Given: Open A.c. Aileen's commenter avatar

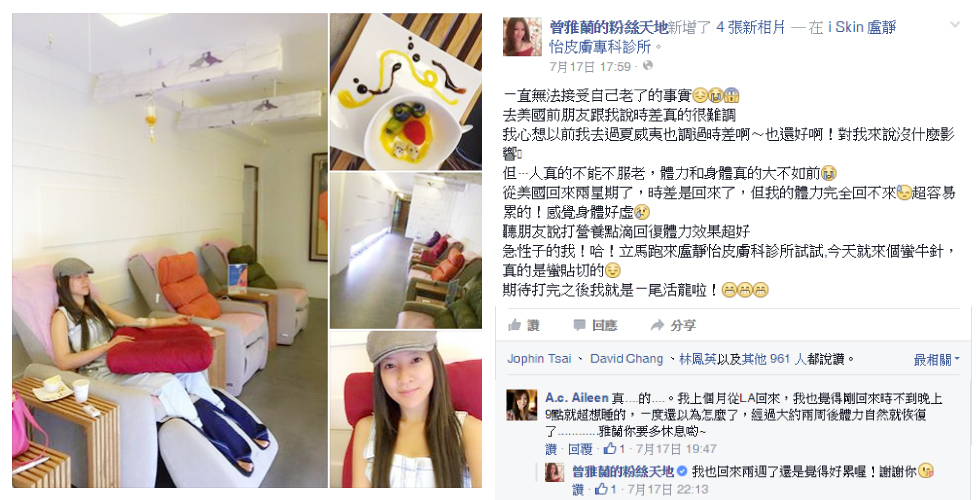Looking at the screenshot, I should click(522, 405).
